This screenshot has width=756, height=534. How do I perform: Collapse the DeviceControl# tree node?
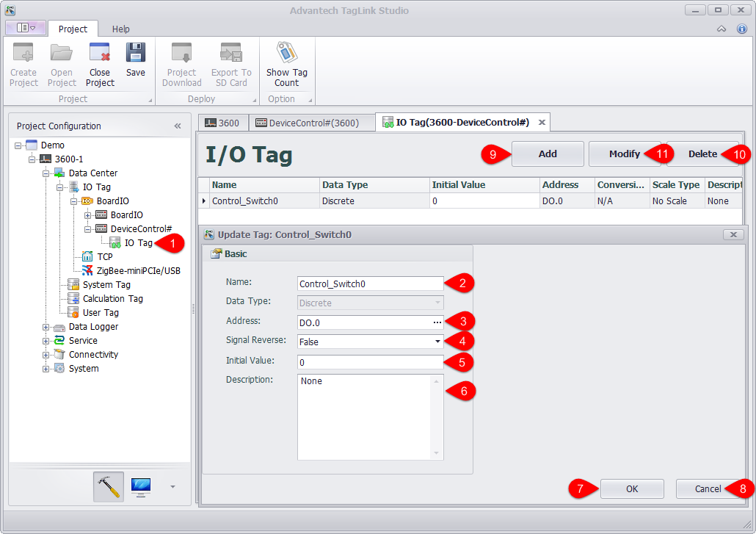[x=88, y=229]
